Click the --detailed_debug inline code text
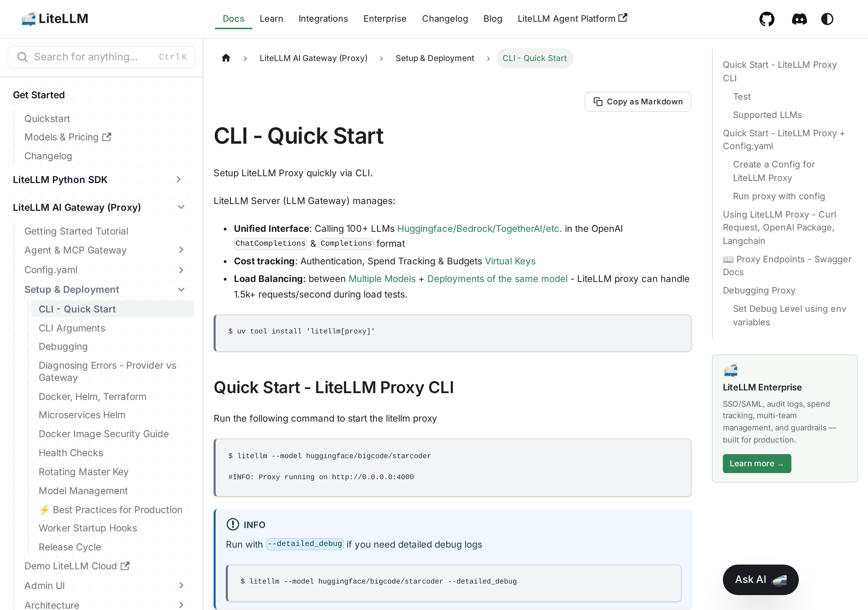The height and width of the screenshot is (610, 868). pos(305,544)
